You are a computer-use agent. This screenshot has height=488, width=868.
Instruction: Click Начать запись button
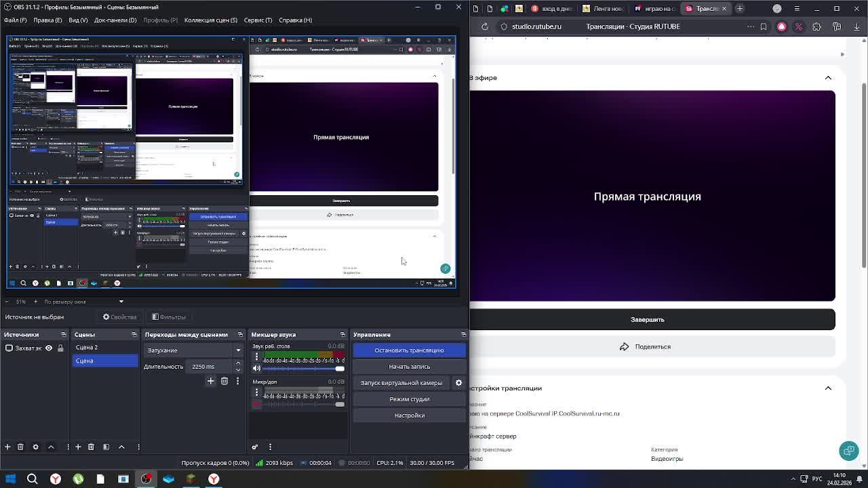(409, 367)
